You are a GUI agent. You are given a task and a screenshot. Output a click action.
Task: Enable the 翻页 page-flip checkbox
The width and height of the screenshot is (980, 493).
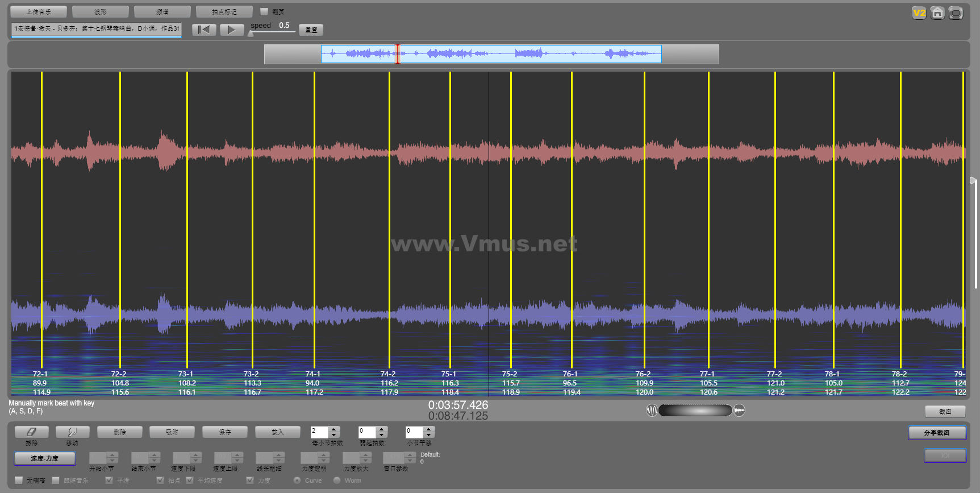[x=264, y=11]
